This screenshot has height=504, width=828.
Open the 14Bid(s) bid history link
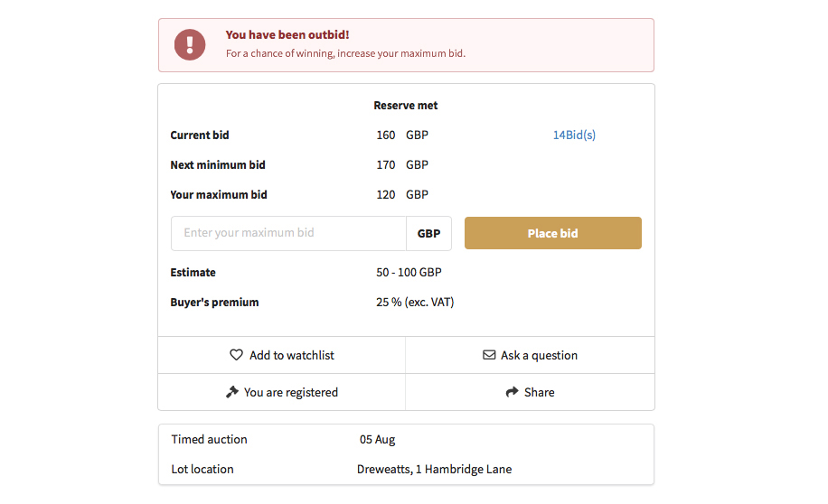coord(574,135)
